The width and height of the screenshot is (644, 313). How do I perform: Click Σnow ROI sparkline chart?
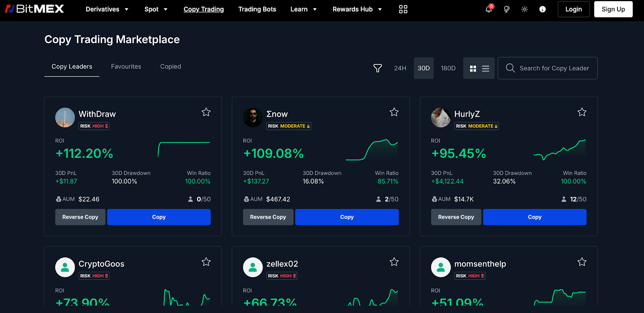[372, 150]
